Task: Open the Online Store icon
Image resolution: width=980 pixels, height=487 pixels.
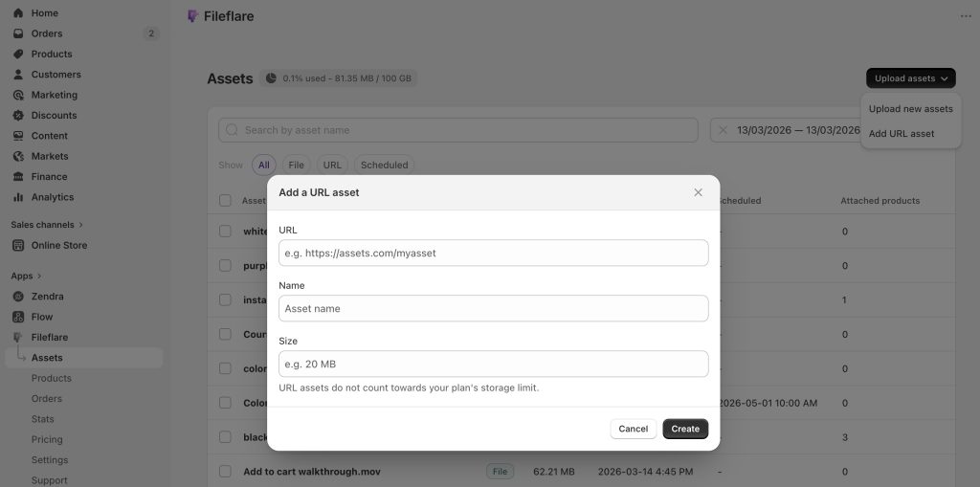Action: 18,245
